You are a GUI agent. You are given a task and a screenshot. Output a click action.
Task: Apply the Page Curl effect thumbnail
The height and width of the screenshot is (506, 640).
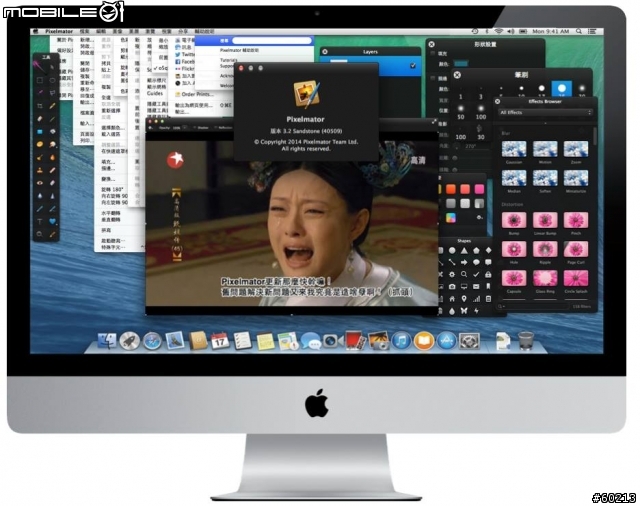pos(576,249)
